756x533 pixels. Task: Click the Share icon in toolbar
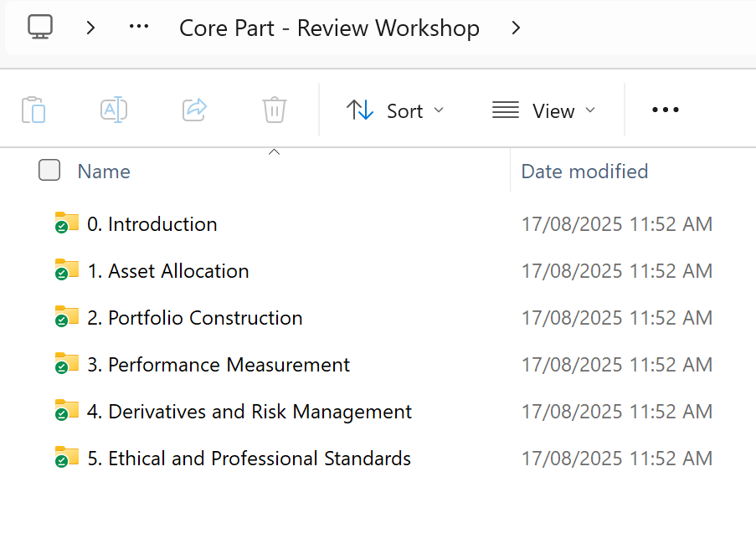194,110
